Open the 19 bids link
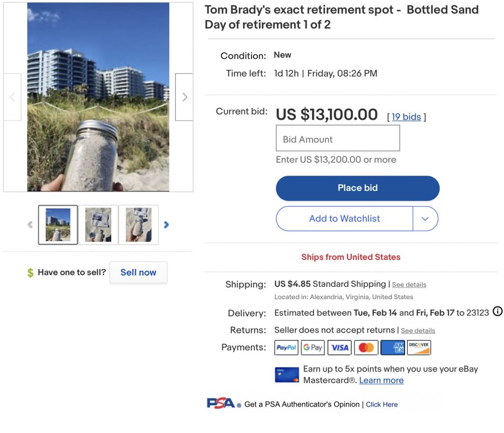This screenshot has height=433, width=504. click(406, 117)
